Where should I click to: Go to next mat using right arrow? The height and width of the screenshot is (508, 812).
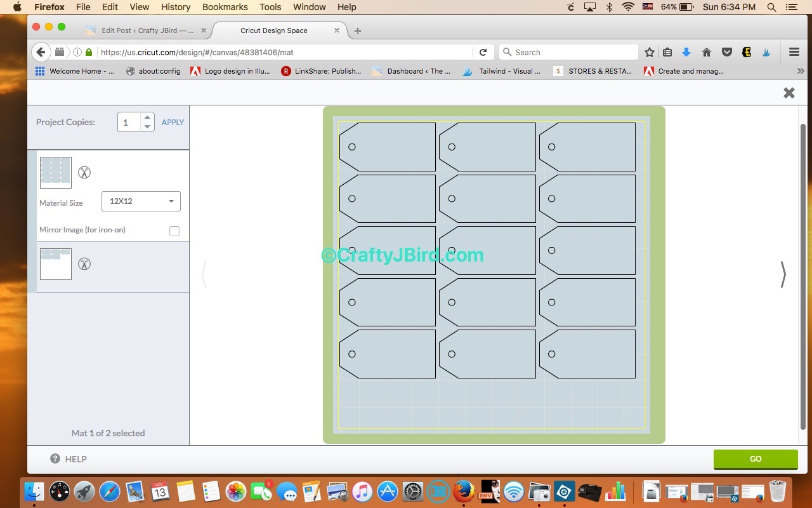[x=783, y=274]
